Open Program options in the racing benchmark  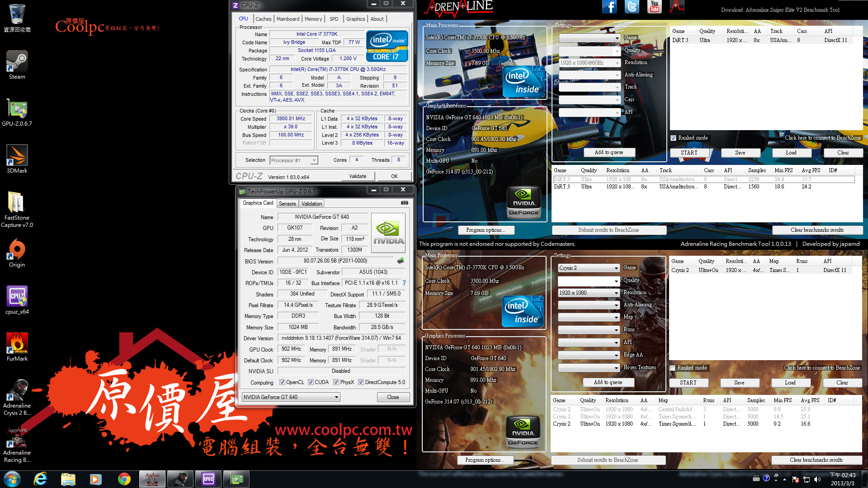(486, 230)
